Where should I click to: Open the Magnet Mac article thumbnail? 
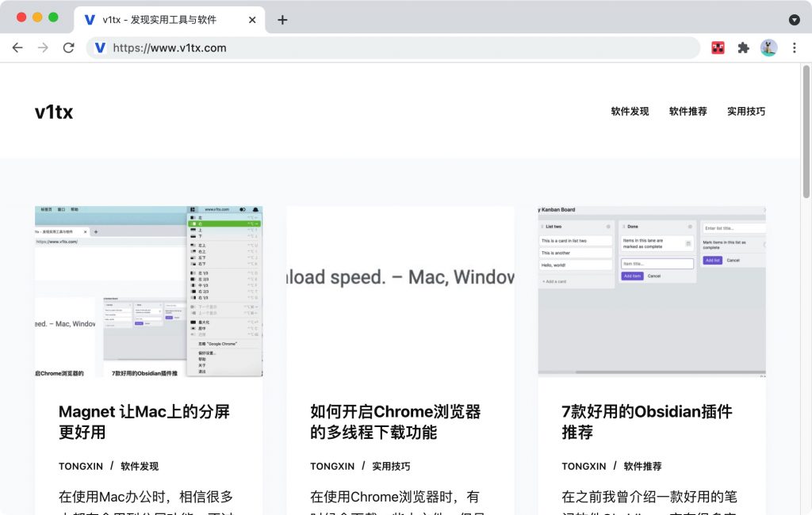[x=148, y=292]
